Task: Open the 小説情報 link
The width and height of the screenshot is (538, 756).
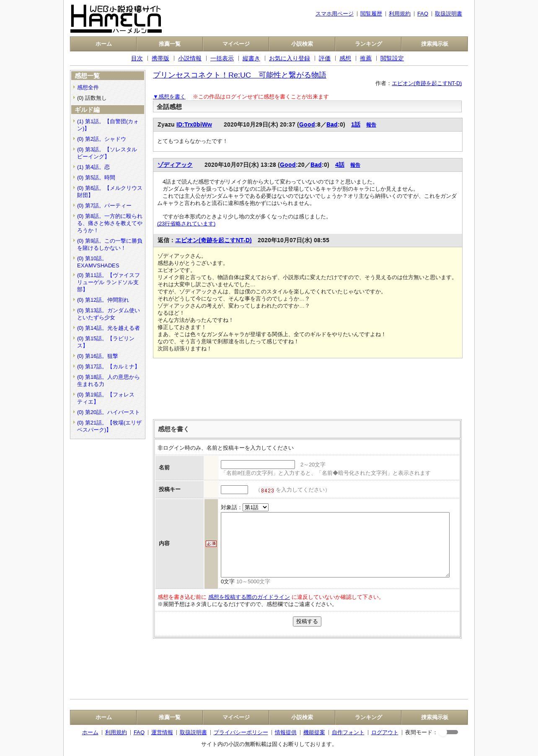Action: pyautogui.click(x=190, y=59)
